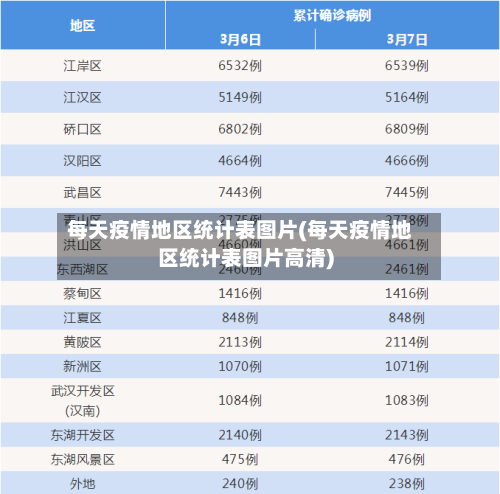Select the 4664例 cell

coord(240,160)
